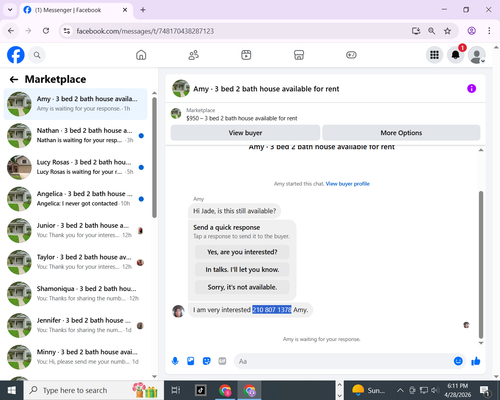Open the Facebook home logo
Viewport: 500px width, 400px height.
coord(16,55)
